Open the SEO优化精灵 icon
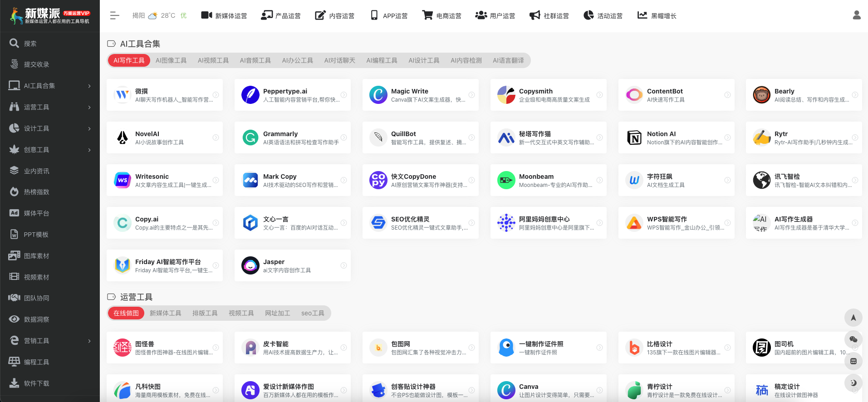Viewport: 868px width, 402px height. pos(378,223)
